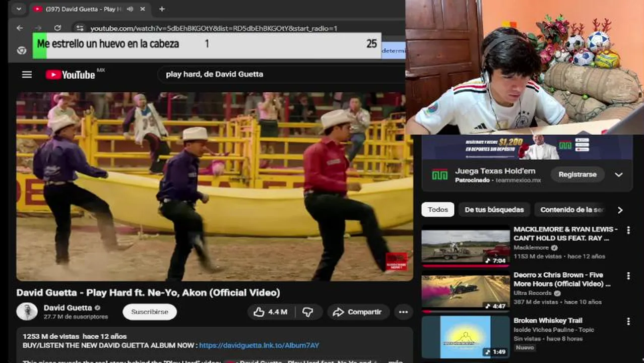Open options for Broken Whiskey Trail

pos(628,321)
